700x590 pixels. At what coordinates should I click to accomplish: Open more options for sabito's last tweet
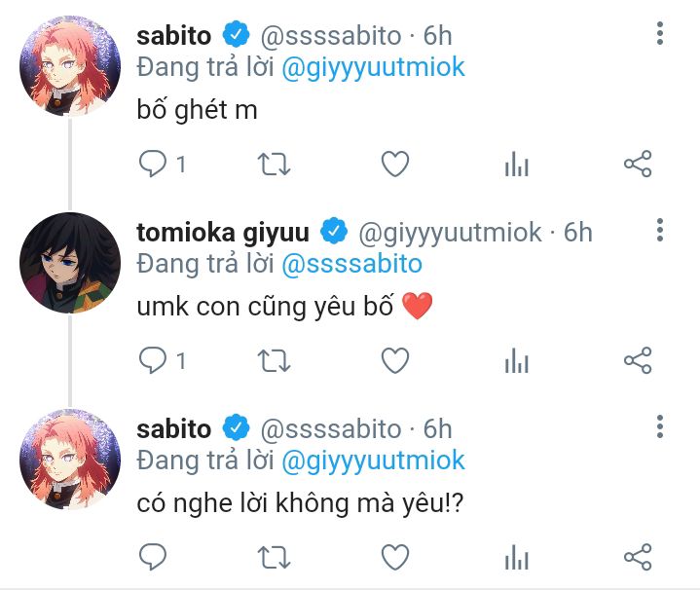pyautogui.click(x=660, y=426)
